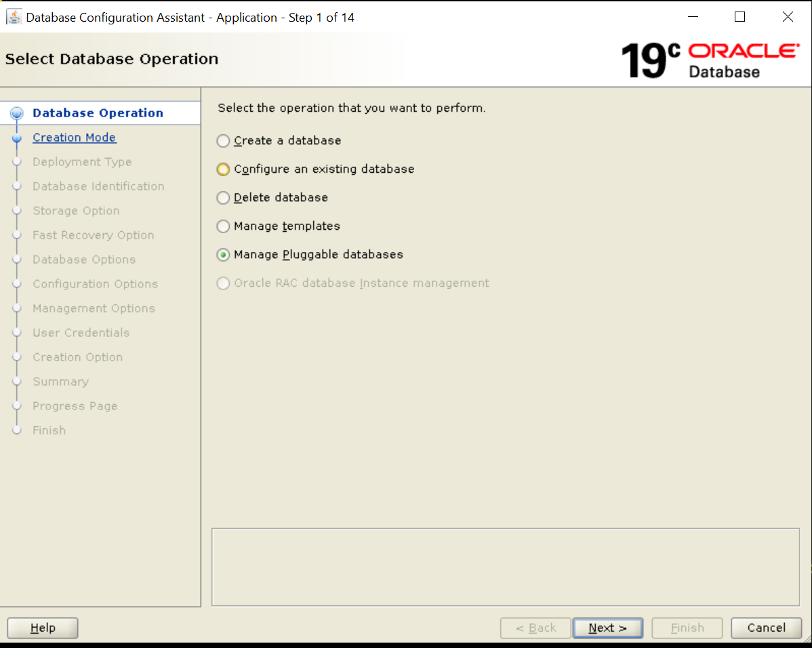Click Creation Option step text
Viewport: 812px width, 648px height.
(x=78, y=357)
